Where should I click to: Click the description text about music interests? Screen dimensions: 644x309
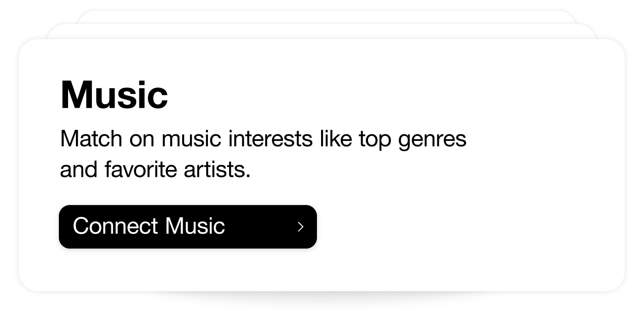262,154
